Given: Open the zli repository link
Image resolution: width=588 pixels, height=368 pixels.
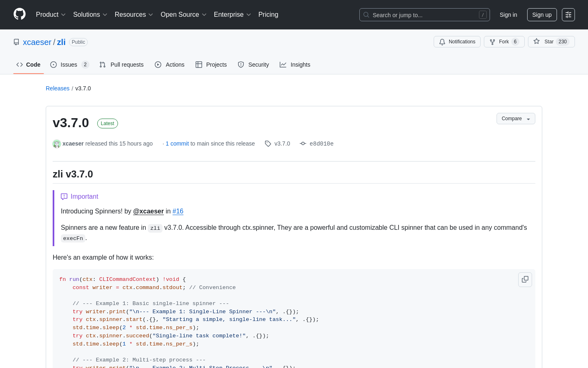Looking at the screenshot, I should (x=61, y=42).
